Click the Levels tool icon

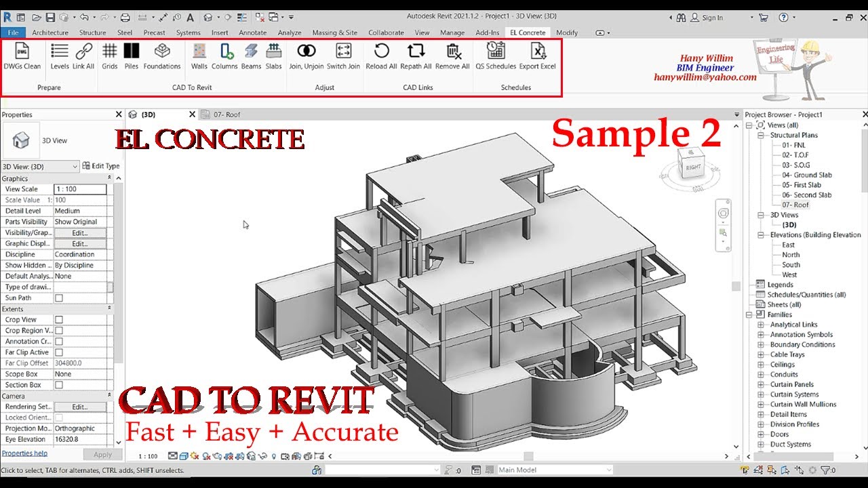pyautogui.click(x=60, y=51)
